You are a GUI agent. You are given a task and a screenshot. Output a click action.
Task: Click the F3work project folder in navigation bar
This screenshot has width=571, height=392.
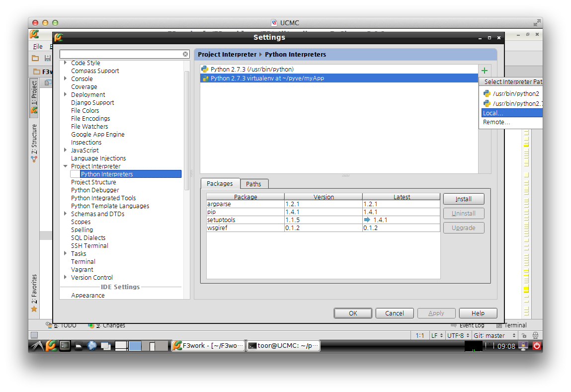click(x=43, y=72)
